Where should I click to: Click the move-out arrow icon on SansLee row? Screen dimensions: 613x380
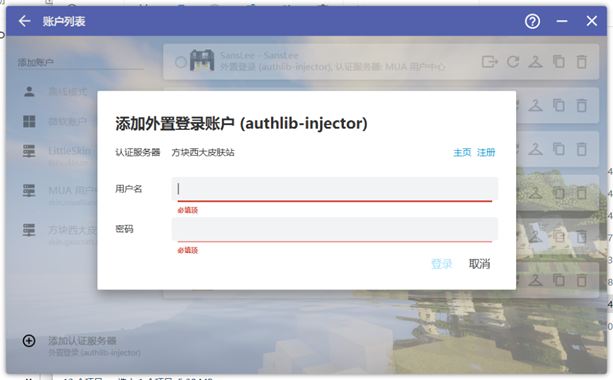[490, 62]
